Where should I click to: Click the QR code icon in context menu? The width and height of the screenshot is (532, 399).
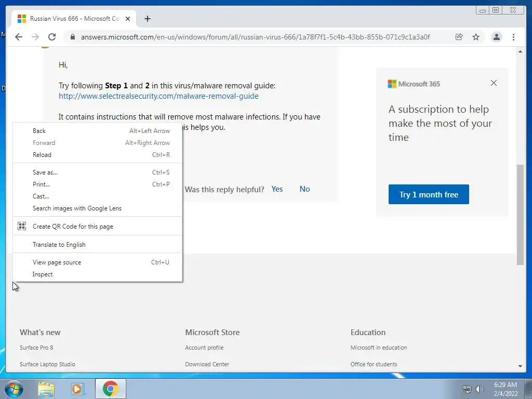[22, 226]
